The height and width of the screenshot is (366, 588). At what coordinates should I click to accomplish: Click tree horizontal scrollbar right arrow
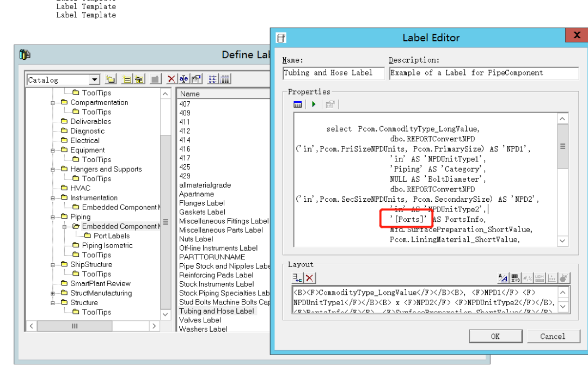tap(154, 326)
